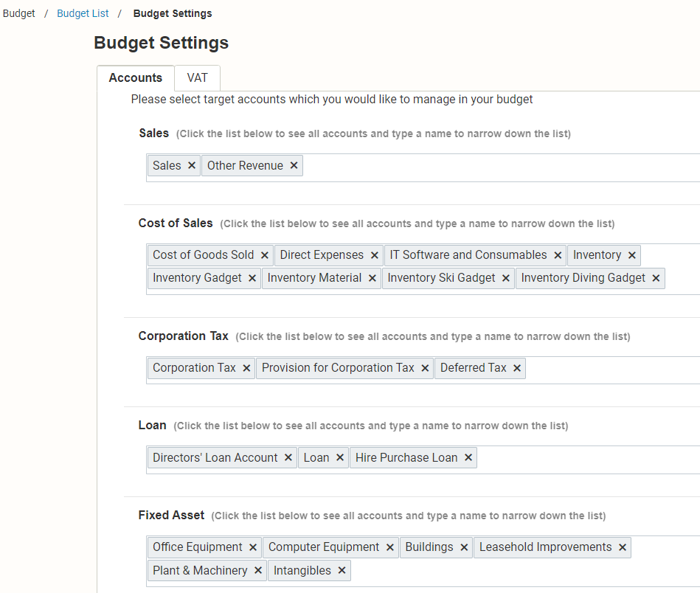Delete the Deferred Tax tag
The height and width of the screenshot is (593, 700).
tap(517, 368)
